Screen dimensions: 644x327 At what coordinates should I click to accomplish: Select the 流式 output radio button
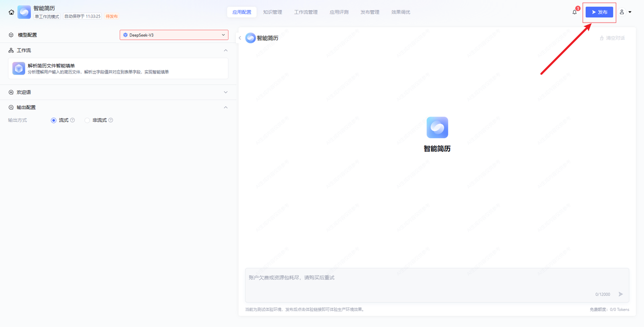coord(54,120)
